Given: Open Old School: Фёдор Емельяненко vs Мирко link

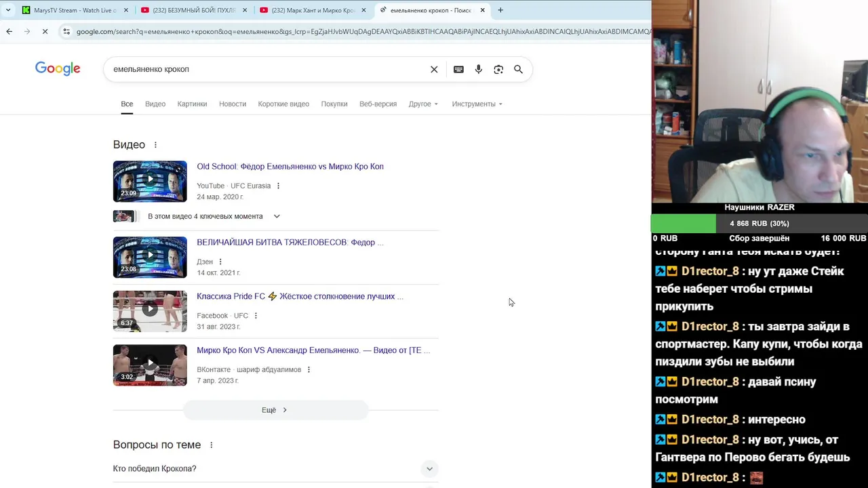Looking at the screenshot, I should (x=290, y=166).
